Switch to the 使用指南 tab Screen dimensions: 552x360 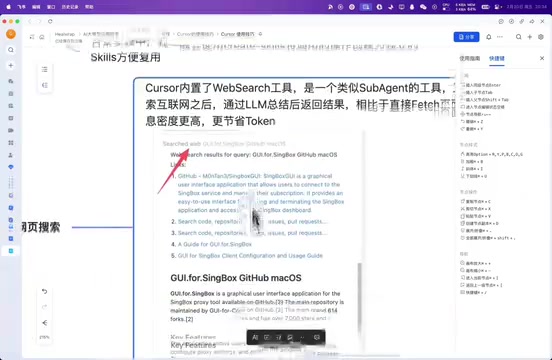point(470,58)
